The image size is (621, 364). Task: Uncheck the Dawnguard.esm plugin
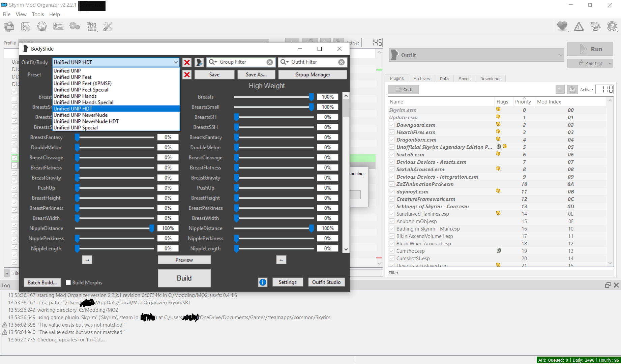(392, 125)
